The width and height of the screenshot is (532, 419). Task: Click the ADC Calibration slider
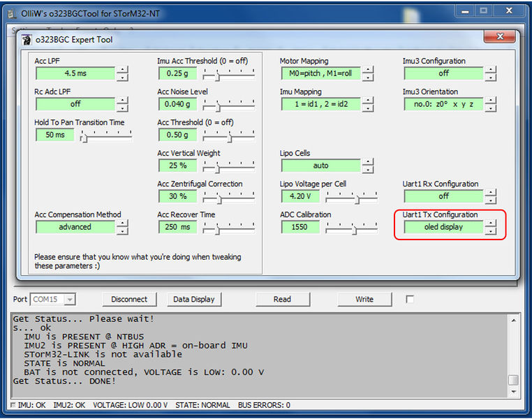click(352, 228)
